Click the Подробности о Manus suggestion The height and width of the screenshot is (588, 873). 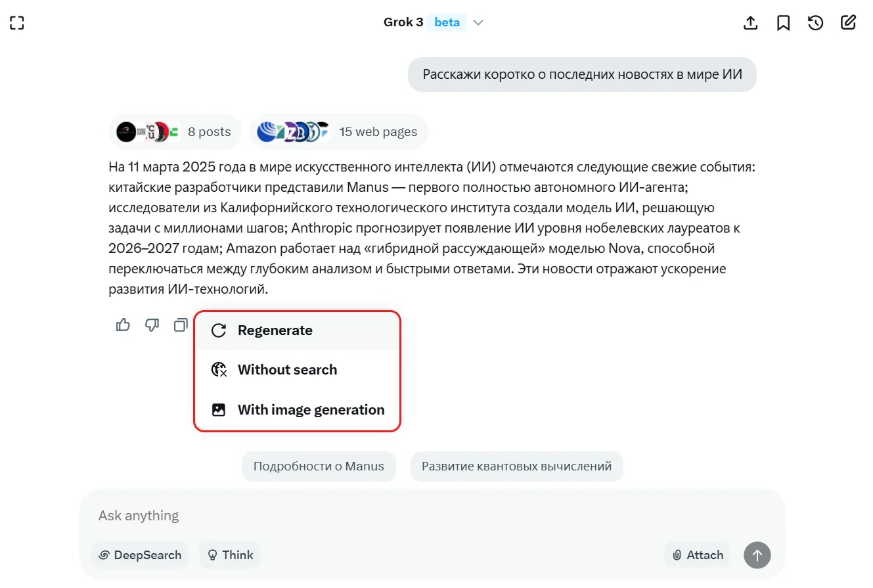tap(319, 466)
